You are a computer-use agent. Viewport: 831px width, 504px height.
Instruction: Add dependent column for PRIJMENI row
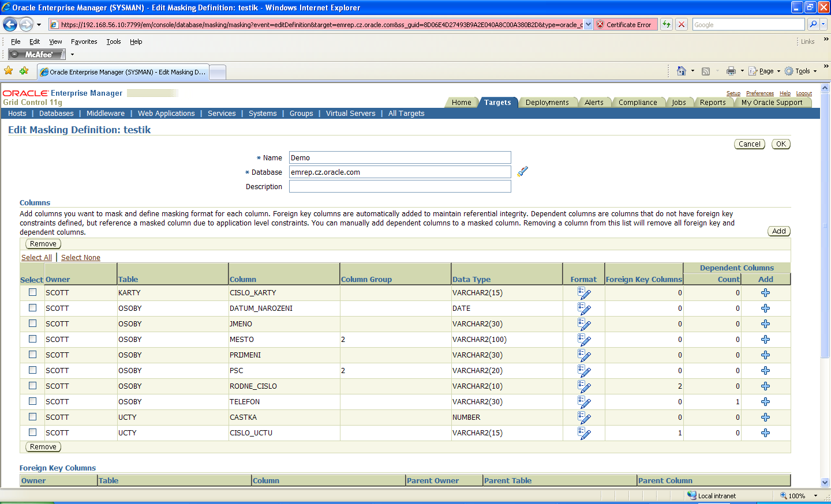766,355
